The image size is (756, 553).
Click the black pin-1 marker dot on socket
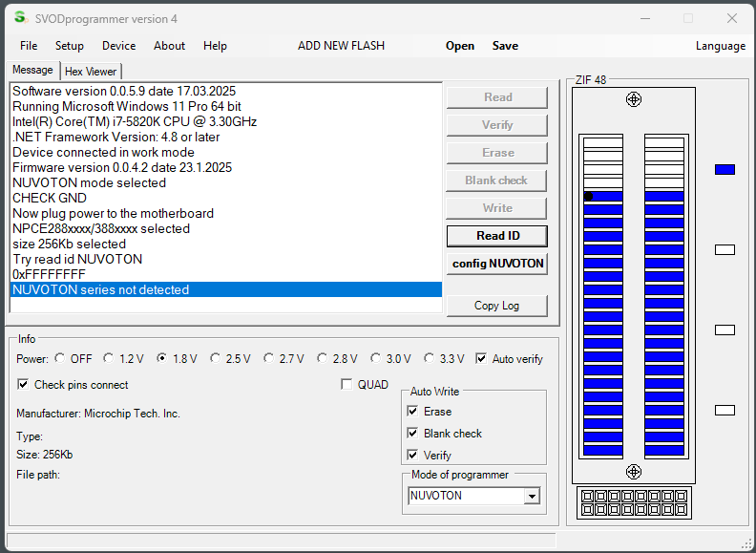click(x=589, y=197)
